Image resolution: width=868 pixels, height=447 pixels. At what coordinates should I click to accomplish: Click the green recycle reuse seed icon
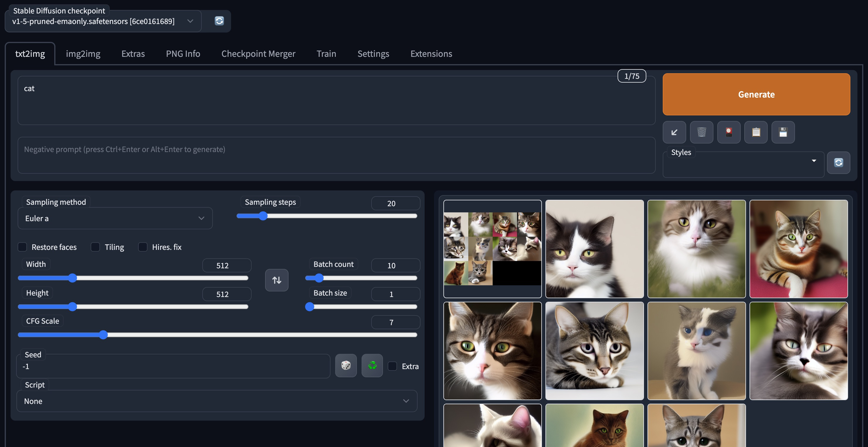click(372, 366)
